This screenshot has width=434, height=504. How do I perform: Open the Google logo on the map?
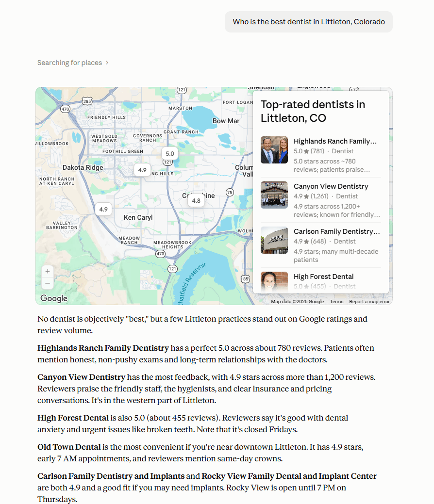[x=54, y=298]
